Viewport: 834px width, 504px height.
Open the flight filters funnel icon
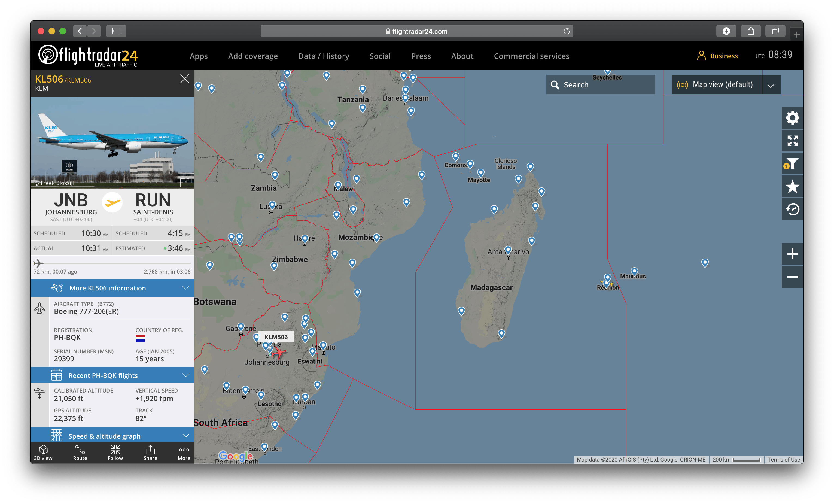pyautogui.click(x=792, y=164)
